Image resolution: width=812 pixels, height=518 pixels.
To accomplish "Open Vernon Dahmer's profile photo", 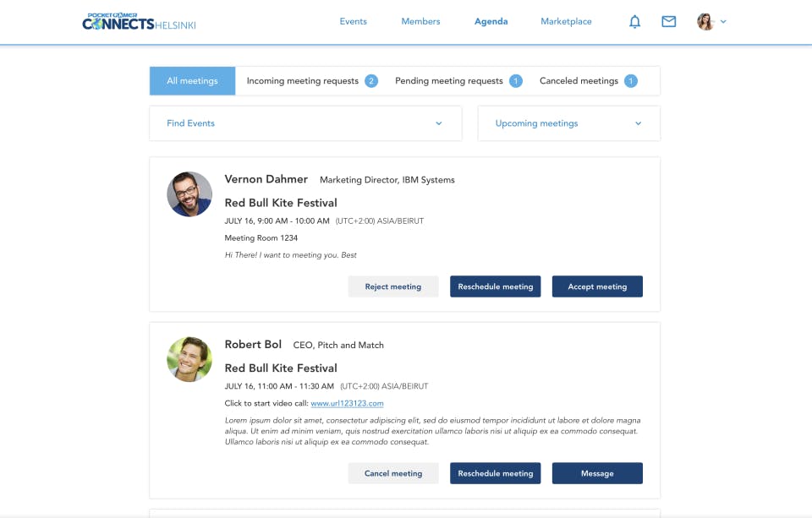I will [x=189, y=194].
